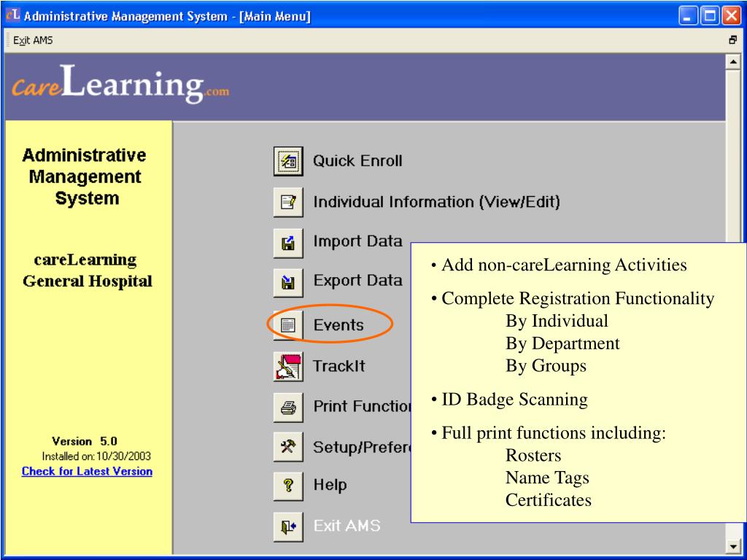Screen dimensions: 747x560
Task: Open Individual Information via its notepad icon
Action: click(x=288, y=203)
